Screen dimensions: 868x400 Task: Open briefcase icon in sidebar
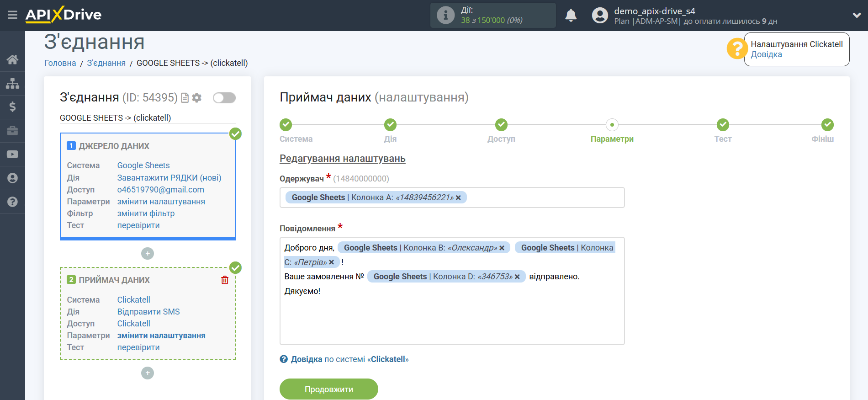(x=12, y=131)
